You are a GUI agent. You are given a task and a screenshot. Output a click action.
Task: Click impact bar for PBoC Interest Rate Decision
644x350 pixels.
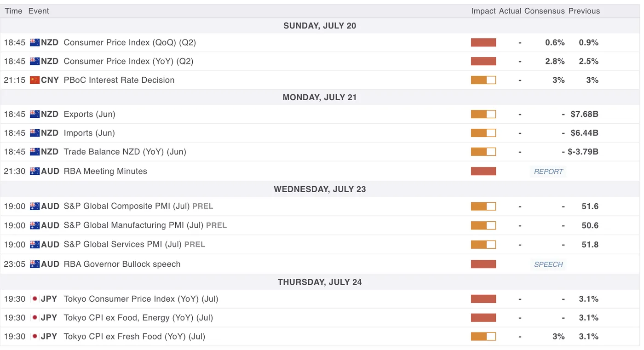tap(483, 80)
